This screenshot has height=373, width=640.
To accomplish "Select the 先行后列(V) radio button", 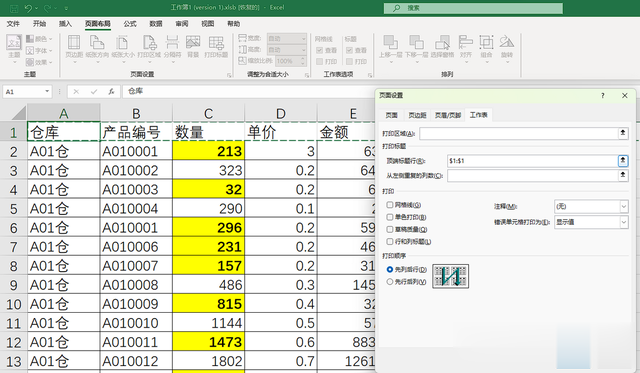I will click(x=390, y=282).
